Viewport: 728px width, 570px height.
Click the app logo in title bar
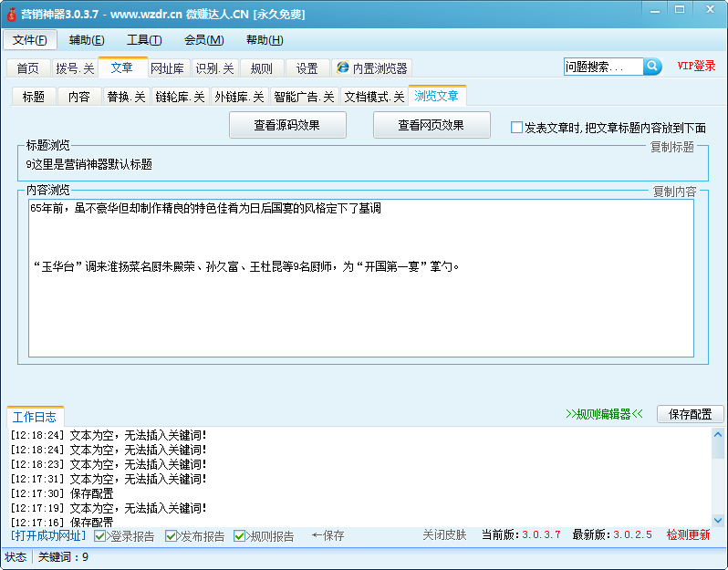point(10,14)
